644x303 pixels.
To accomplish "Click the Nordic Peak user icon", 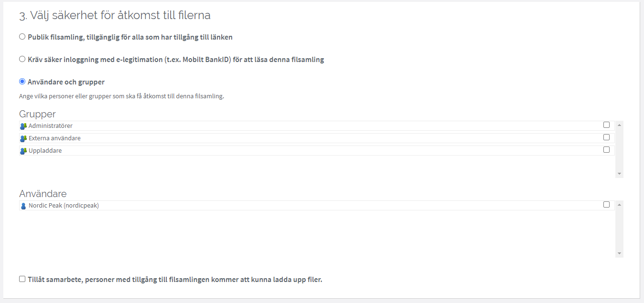I will (x=23, y=206).
